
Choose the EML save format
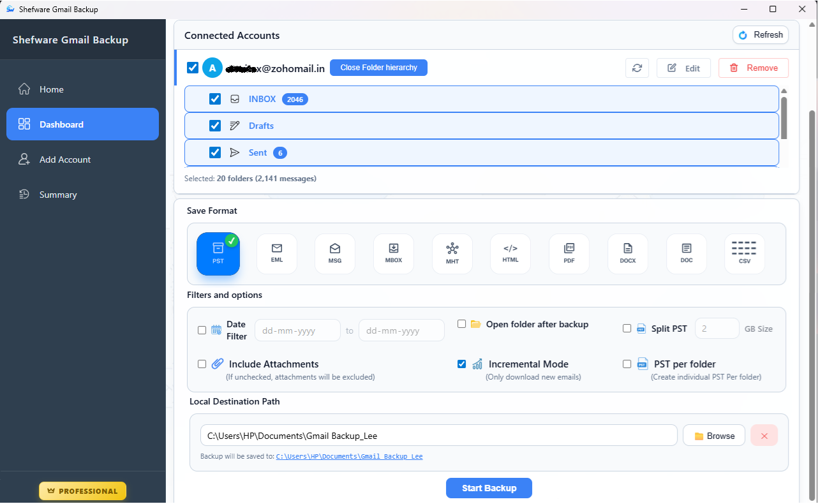(x=277, y=254)
